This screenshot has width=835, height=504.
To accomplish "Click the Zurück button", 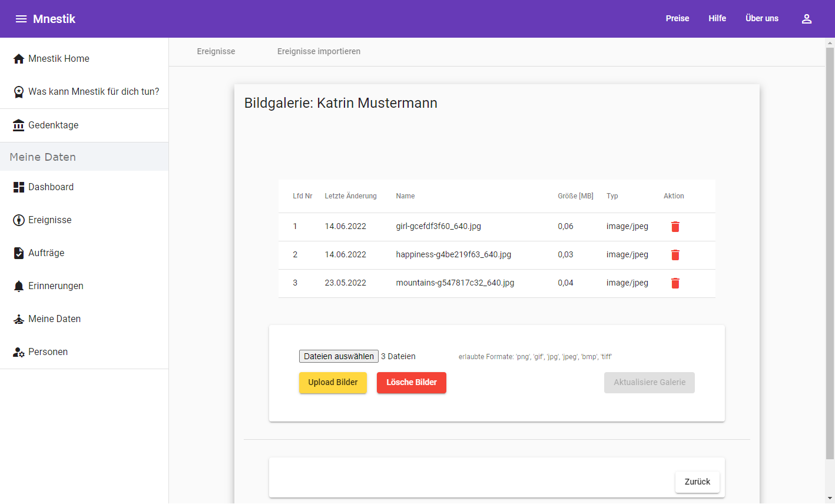I will pyautogui.click(x=697, y=482).
